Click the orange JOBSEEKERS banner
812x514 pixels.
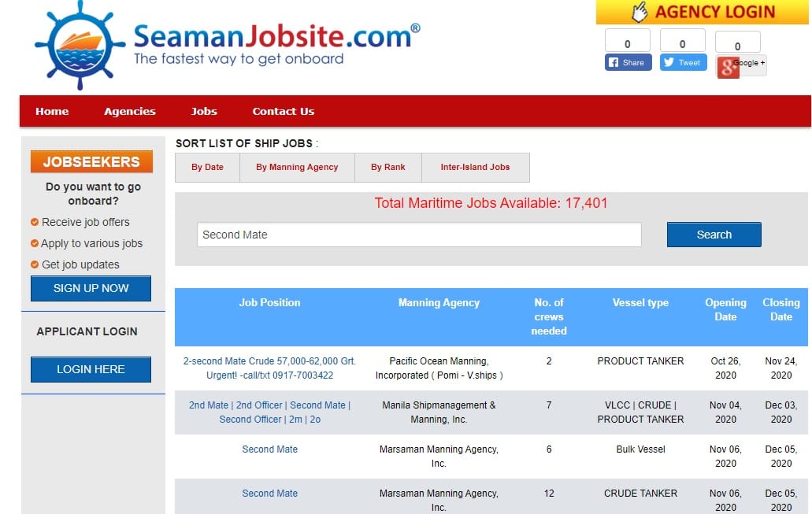pyautogui.click(x=91, y=161)
